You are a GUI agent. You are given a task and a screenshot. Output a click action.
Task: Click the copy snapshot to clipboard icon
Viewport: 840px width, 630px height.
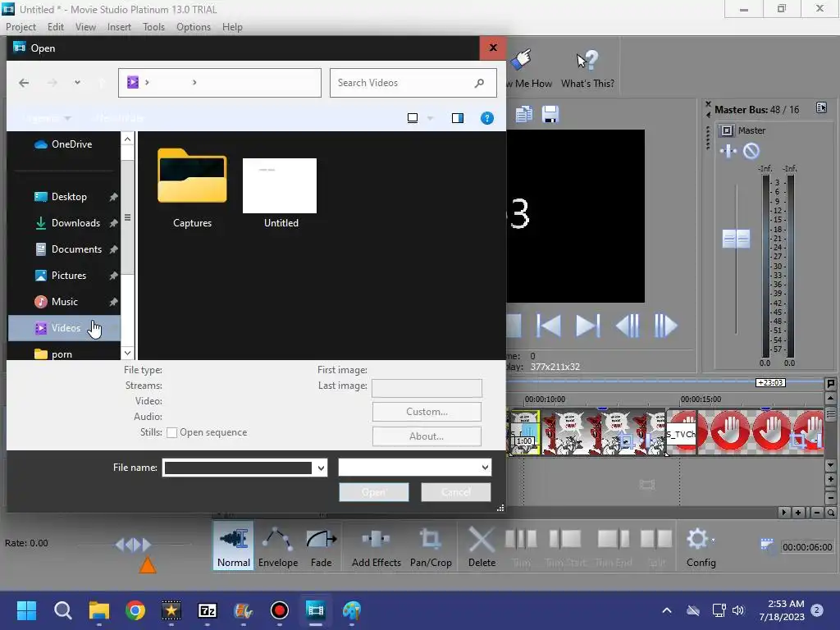[523, 114]
